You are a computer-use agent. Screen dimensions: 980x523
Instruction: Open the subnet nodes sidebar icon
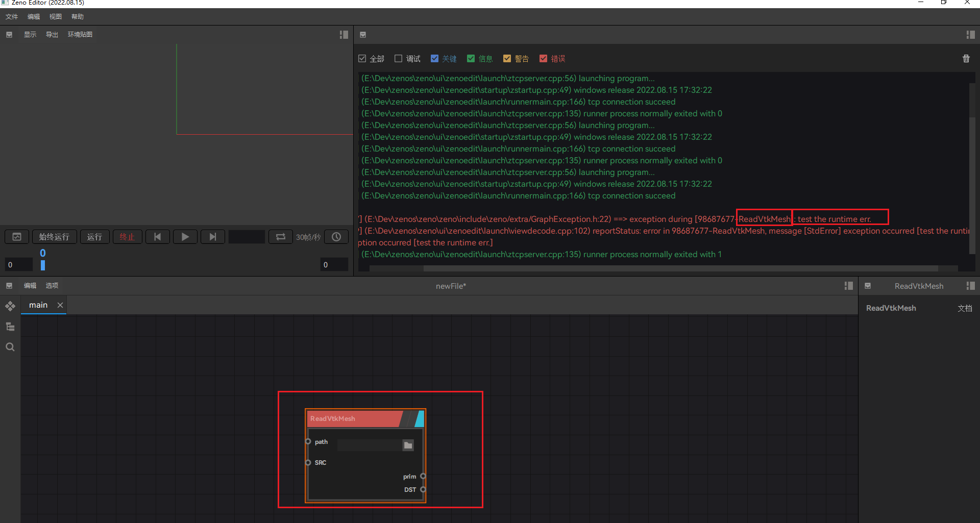pos(10,306)
